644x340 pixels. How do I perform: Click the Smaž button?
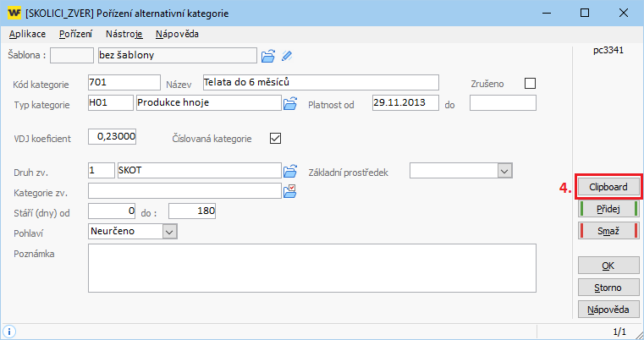pos(608,230)
